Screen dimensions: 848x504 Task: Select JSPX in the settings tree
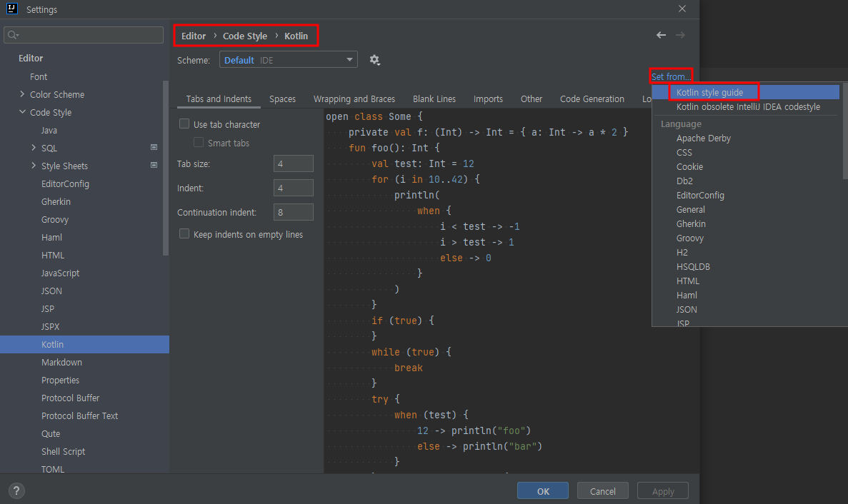click(x=50, y=326)
